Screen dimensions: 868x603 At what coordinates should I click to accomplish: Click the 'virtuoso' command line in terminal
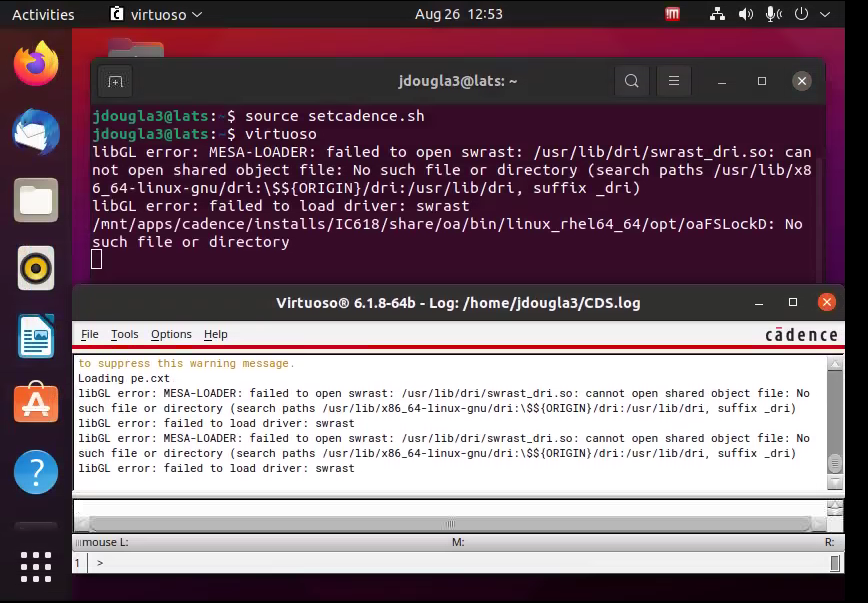(281, 134)
